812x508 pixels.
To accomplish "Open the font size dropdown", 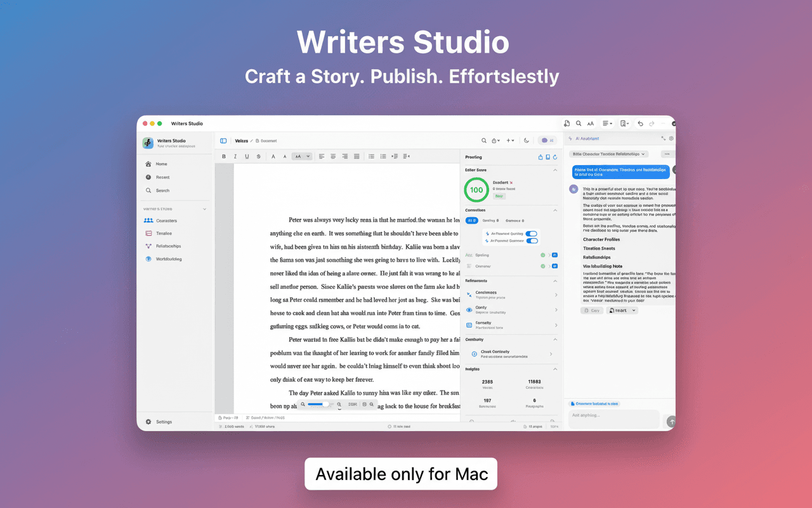I will click(302, 156).
